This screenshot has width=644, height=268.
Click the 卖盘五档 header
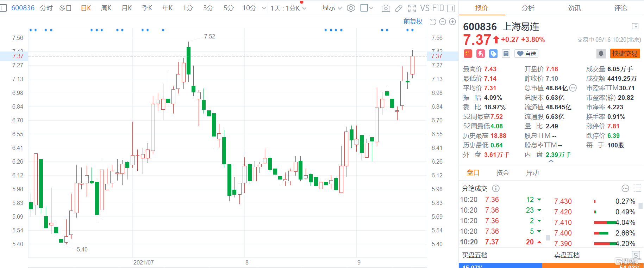point(567,255)
